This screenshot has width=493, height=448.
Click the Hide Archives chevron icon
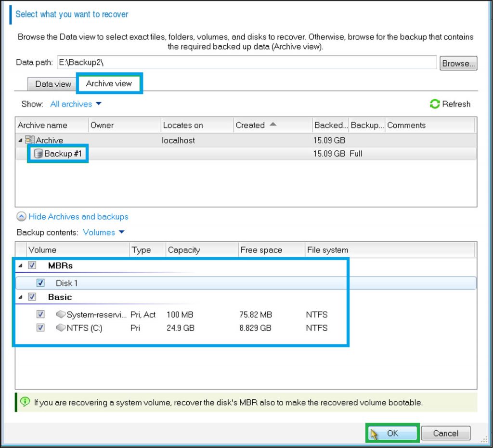point(21,217)
